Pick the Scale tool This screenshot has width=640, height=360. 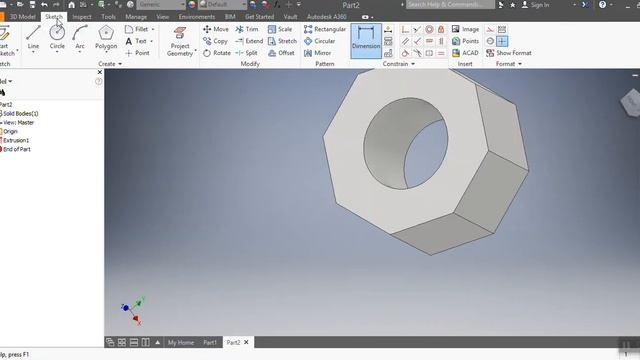[280, 29]
